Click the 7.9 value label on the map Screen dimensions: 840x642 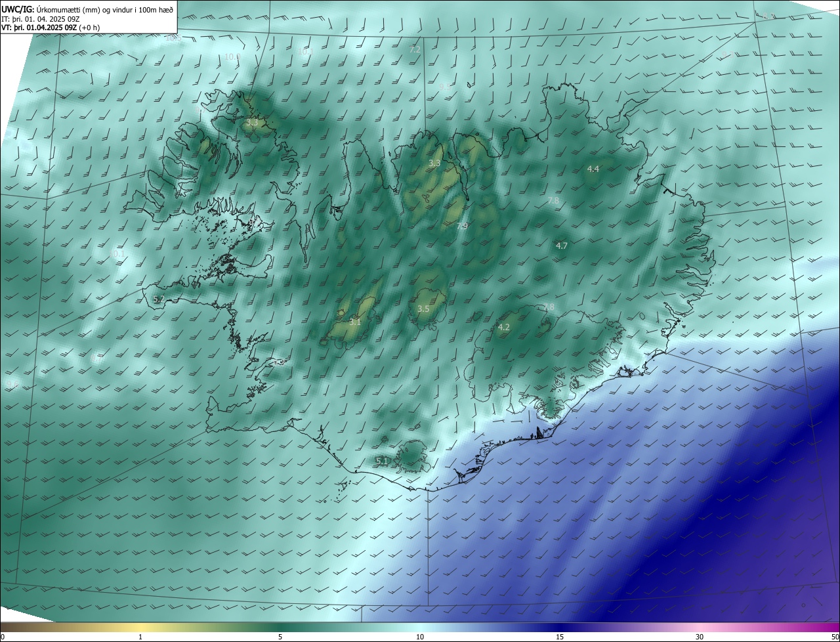coord(462,226)
